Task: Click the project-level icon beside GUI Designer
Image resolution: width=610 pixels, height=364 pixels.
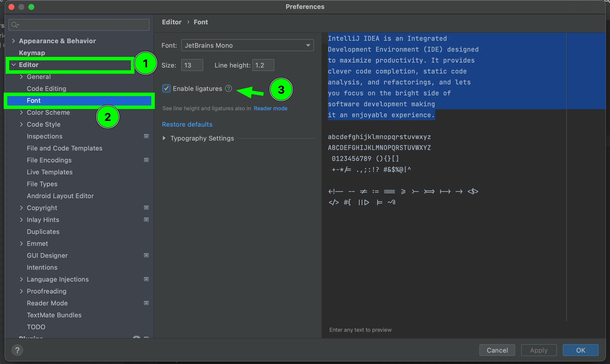Action: (146, 255)
